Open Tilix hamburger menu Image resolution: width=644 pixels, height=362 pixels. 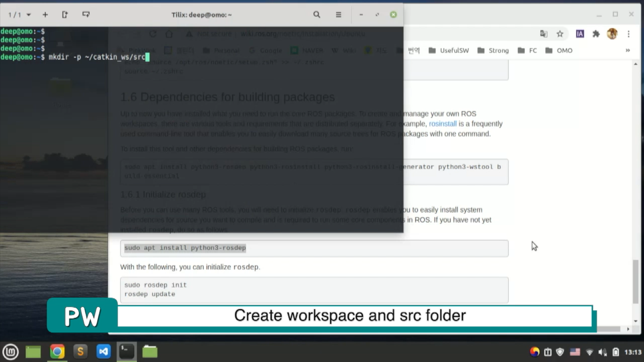(339, 15)
